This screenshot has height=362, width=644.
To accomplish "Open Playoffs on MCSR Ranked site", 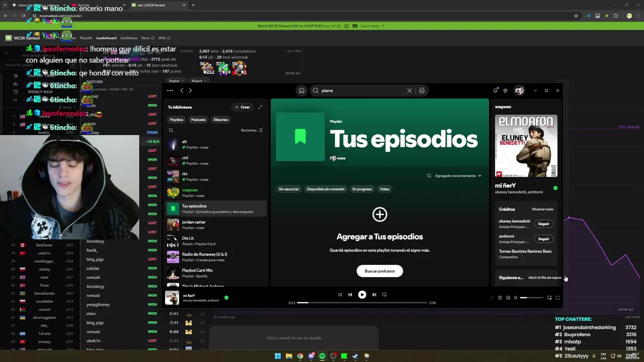I will coord(86,38).
